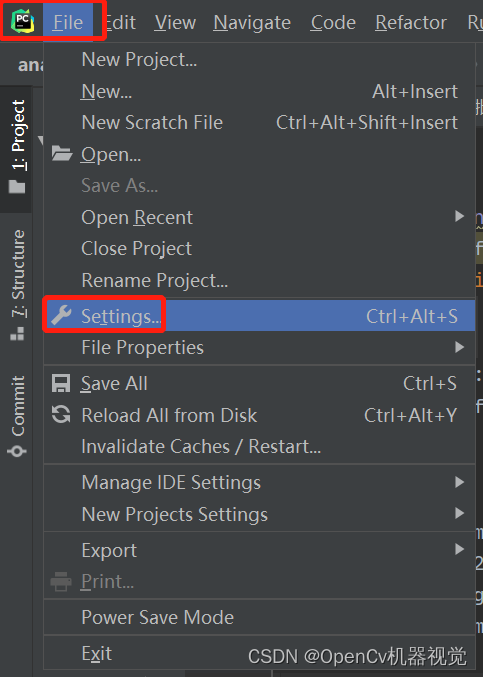This screenshot has width=483, height=677.
Task: Open the Refactor menu
Action: click(411, 22)
